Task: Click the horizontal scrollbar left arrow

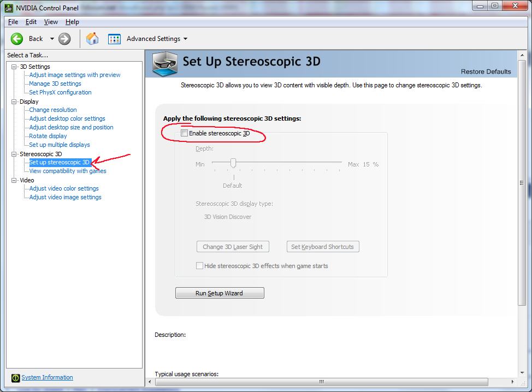Action: tap(150, 382)
